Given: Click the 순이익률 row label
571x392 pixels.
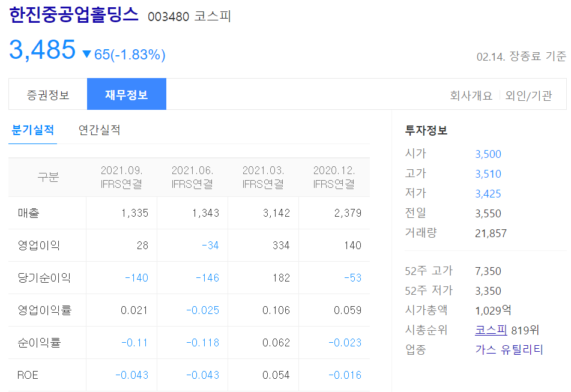Looking at the screenshot, I should point(39,343).
